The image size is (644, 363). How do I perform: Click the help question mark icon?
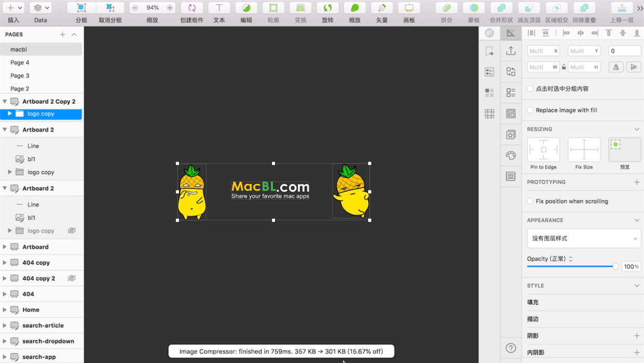(x=511, y=348)
